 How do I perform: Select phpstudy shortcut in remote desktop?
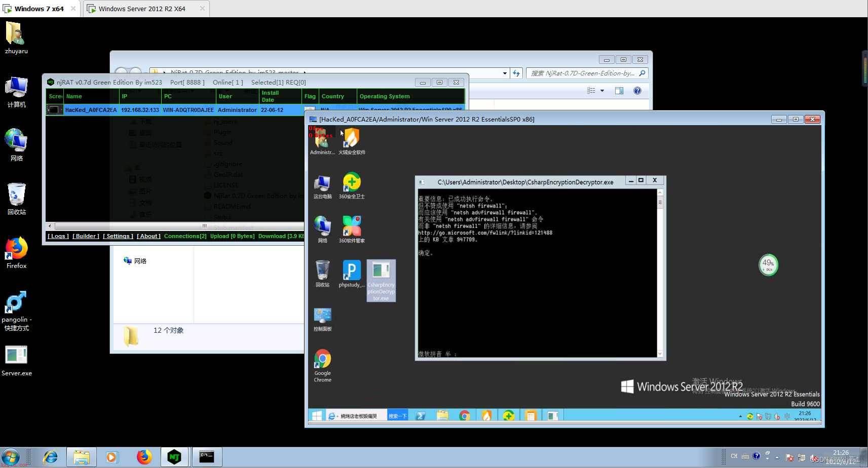click(x=352, y=274)
